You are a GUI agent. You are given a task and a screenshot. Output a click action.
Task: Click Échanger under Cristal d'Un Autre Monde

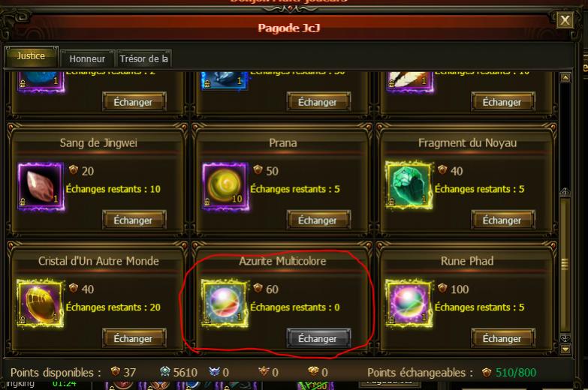pyautogui.click(x=134, y=338)
